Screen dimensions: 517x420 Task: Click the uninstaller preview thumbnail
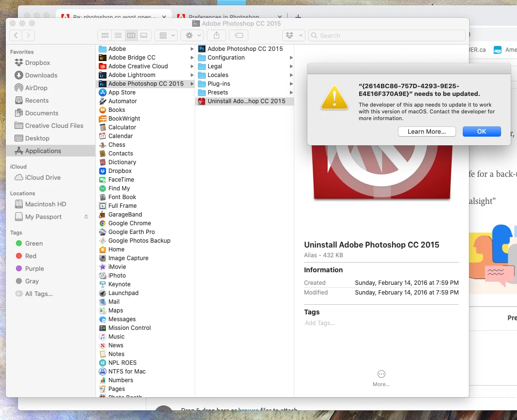tap(382, 171)
